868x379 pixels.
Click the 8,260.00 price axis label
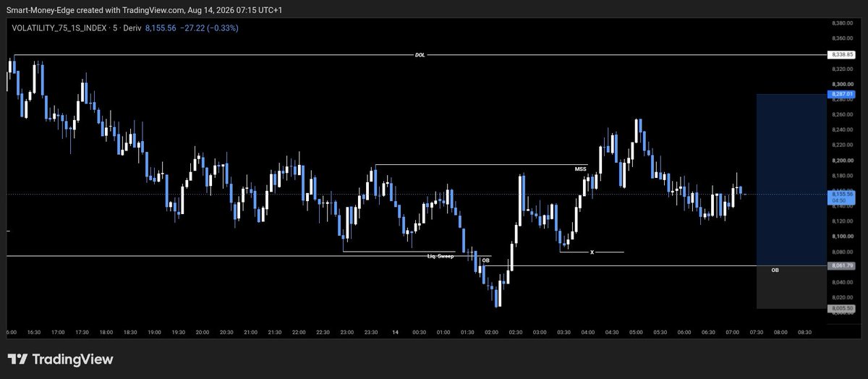843,114
